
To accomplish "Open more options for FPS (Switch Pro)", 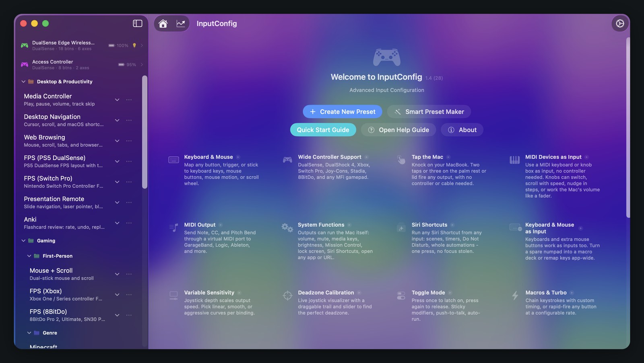I will [129, 182].
